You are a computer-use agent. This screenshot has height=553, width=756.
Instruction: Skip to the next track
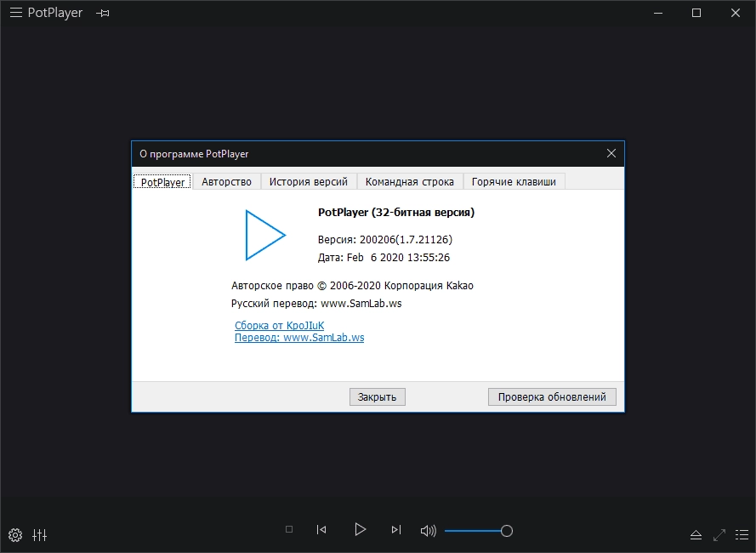tap(395, 530)
